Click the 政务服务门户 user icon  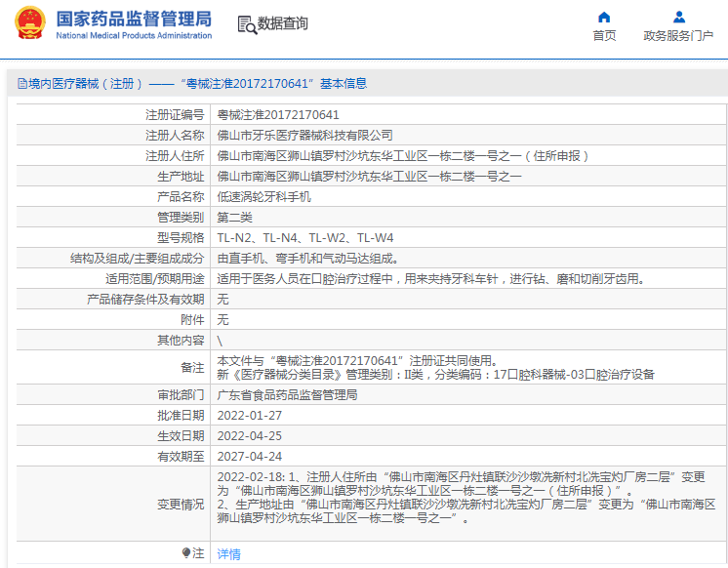(679, 18)
